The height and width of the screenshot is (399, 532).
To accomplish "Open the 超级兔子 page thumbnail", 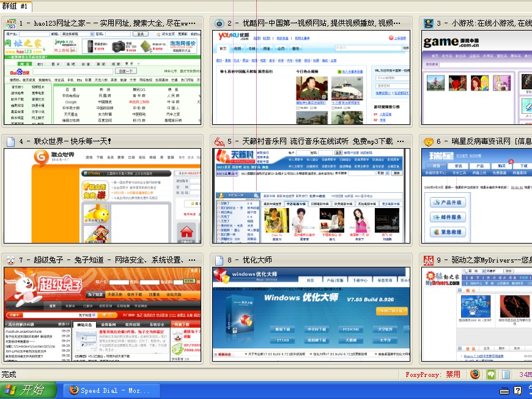I will (103, 315).
